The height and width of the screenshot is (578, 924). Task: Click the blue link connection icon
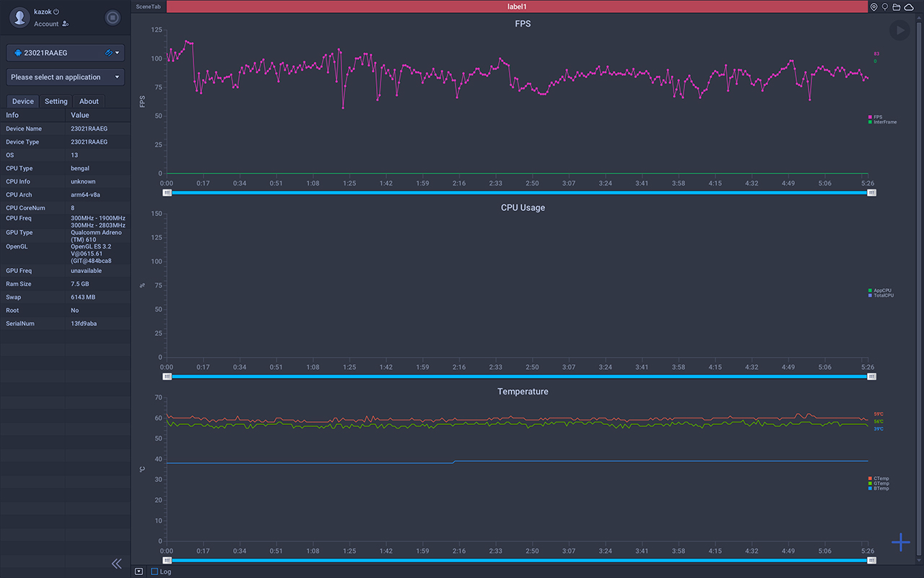click(x=108, y=53)
